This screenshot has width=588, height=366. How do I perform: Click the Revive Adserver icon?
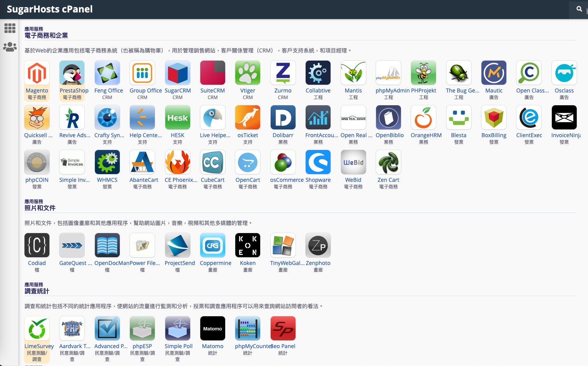tap(72, 117)
